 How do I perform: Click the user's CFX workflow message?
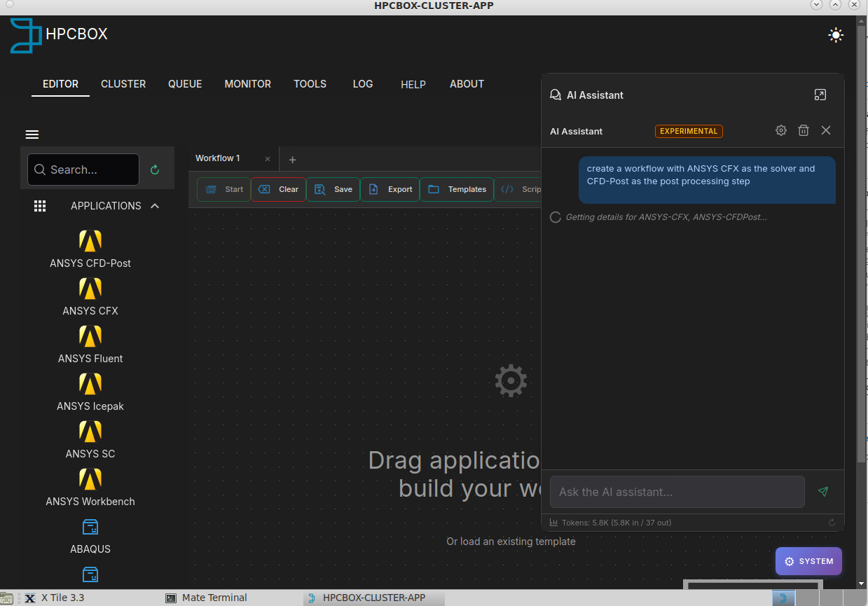tap(708, 180)
